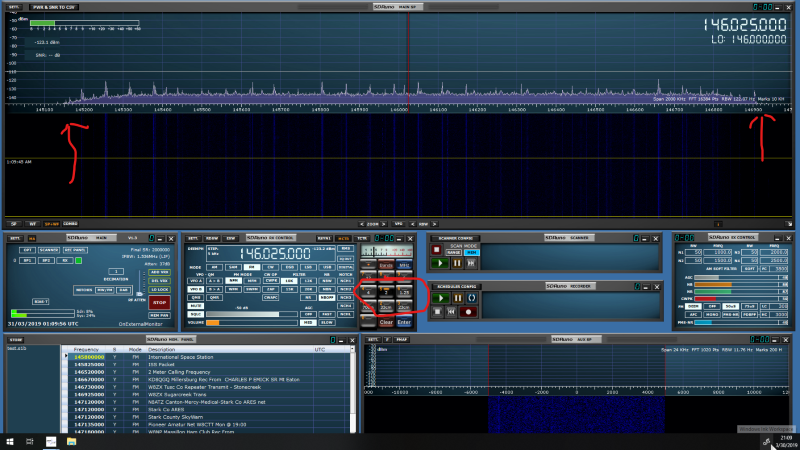Start scanning with the scanner play icon
The image size is (800, 450).
(x=440, y=263)
